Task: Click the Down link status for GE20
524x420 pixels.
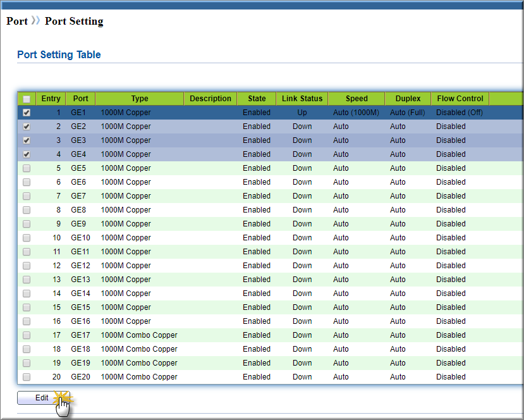Action: [302, 377]
